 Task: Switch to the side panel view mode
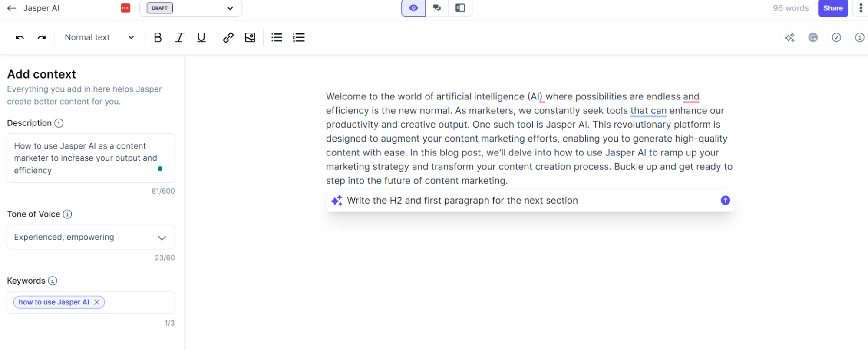point(460,8)
